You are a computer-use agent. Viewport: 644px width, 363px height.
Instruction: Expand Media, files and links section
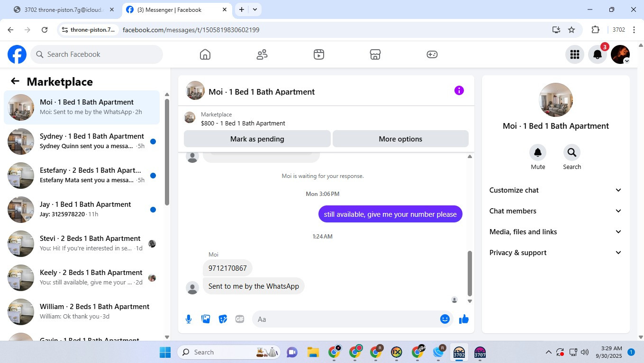(x=555, y=232)
